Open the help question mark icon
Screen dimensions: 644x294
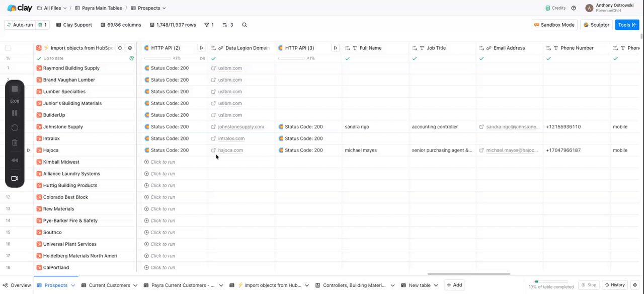tap(574, 8)
